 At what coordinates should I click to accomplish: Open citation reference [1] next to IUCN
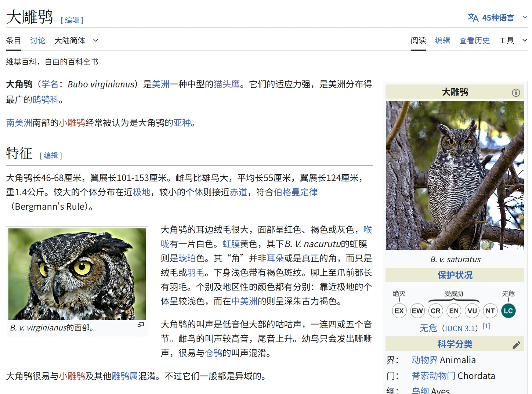click(x=486, y=326)
